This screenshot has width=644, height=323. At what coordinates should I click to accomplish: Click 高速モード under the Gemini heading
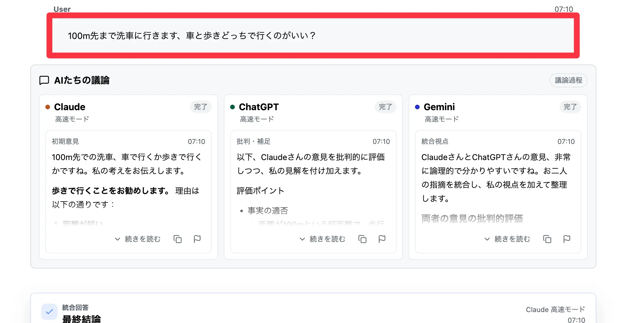442,119
